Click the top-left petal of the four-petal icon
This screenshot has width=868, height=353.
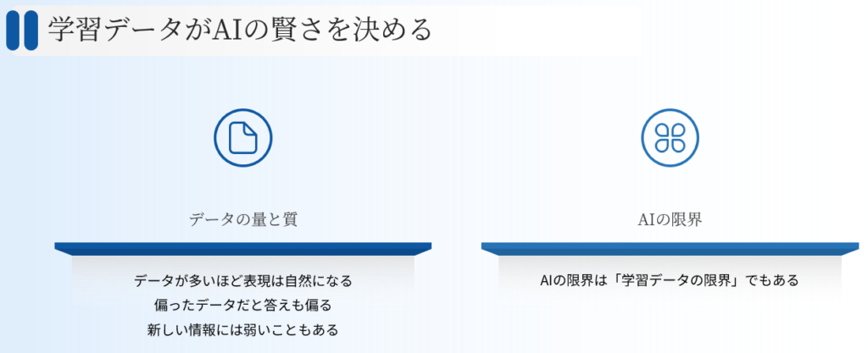[x=661, y=129]
